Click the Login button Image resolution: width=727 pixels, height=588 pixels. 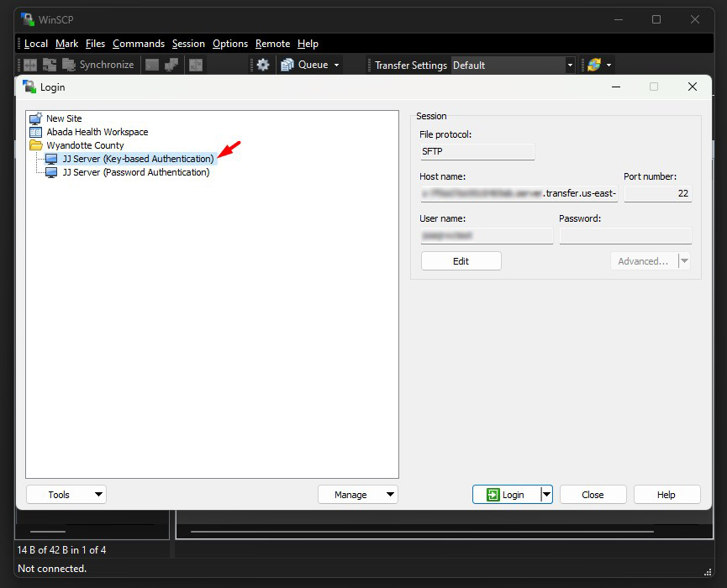point(506,495)
